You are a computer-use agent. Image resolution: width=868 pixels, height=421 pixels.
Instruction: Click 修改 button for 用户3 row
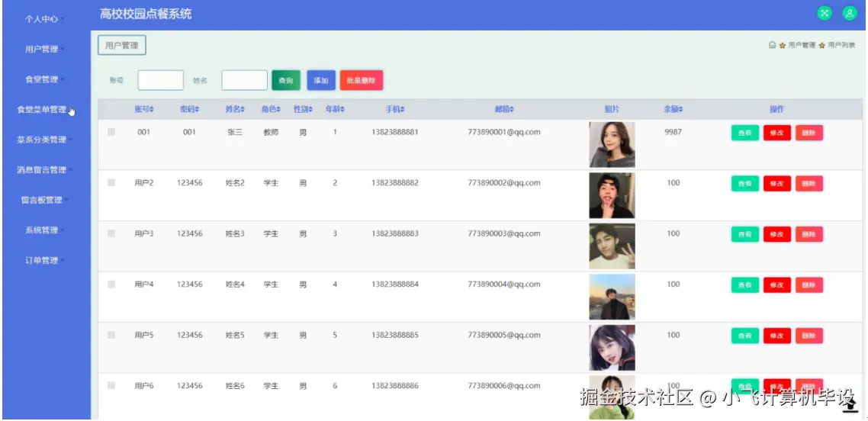pos(777,234)
